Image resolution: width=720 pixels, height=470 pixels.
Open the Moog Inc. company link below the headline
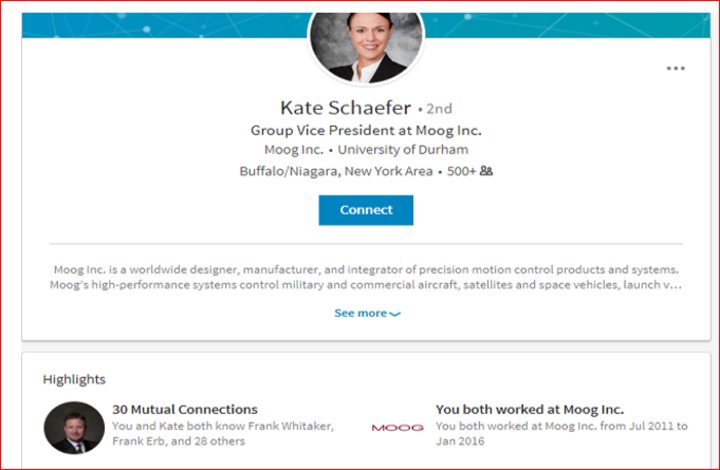tap(293, 150)
